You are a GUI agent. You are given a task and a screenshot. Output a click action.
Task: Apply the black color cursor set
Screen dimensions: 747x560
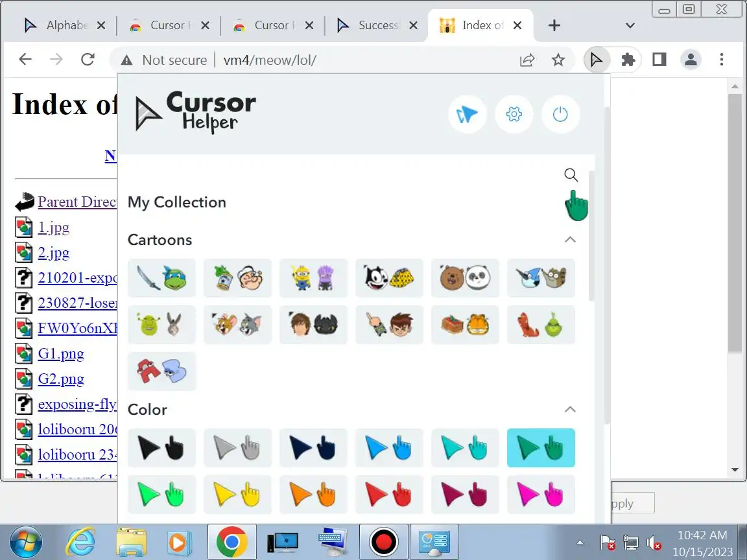[x=161, y=448]
